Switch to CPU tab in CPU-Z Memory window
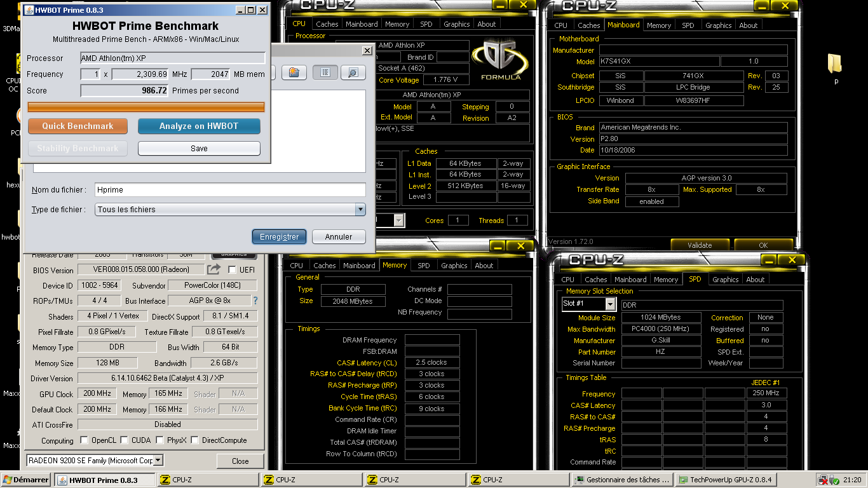This screenshot has width=868, height=488. [x=297, y=266]
